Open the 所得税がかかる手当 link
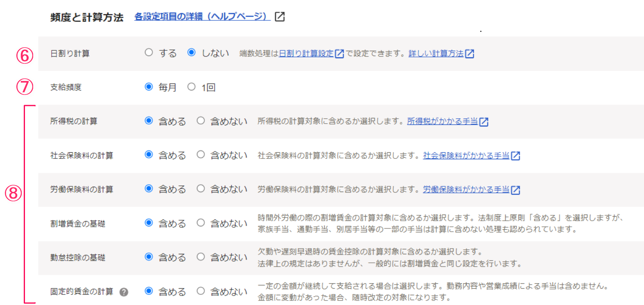The width and height of the screenshot is (644, 305). [443, 122]
